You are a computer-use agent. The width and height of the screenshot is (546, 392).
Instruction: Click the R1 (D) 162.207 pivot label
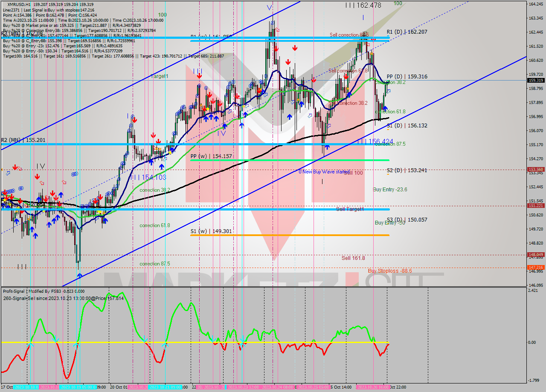point(407,32)
